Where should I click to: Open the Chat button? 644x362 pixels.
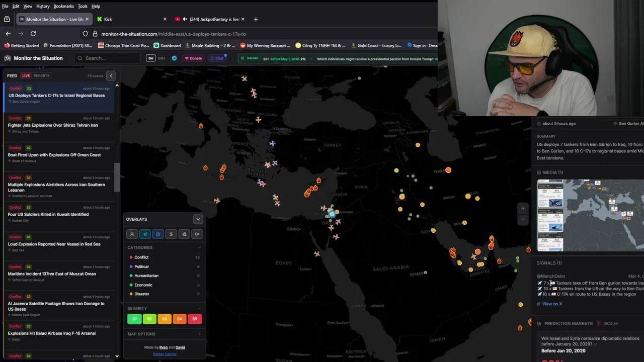(217, 58)
